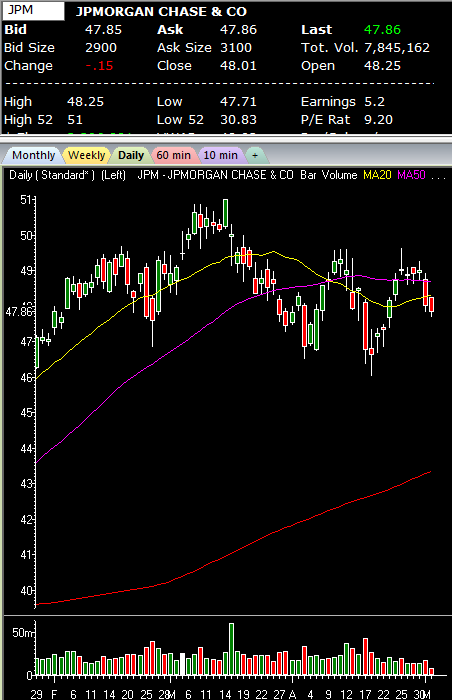The image size is (452, 700).
Task: Click the tallest green volume bar
Action: pyautogui.click(x=231, y=649)
